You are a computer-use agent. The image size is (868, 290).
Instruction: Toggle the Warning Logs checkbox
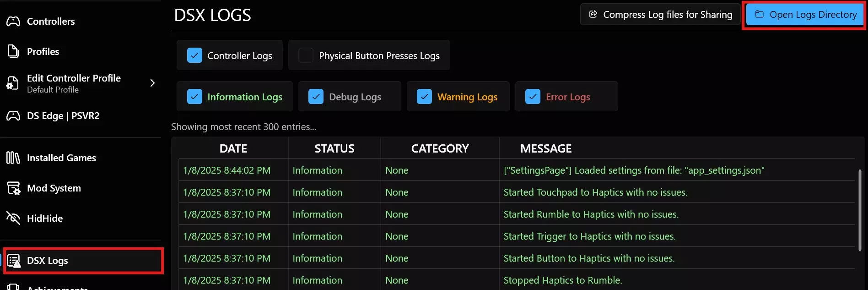(424, 97)
